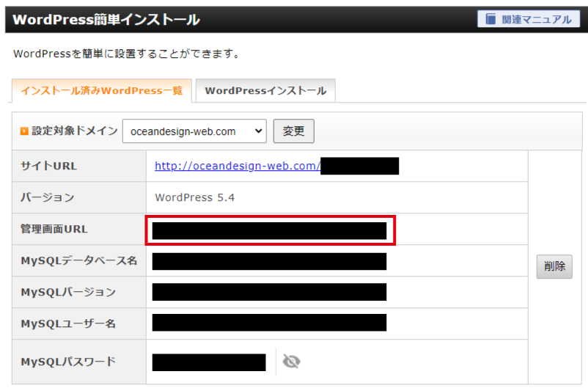Select the WordPress 5.4 version text
Screen dimensions: 588x388
pos(194,197)
